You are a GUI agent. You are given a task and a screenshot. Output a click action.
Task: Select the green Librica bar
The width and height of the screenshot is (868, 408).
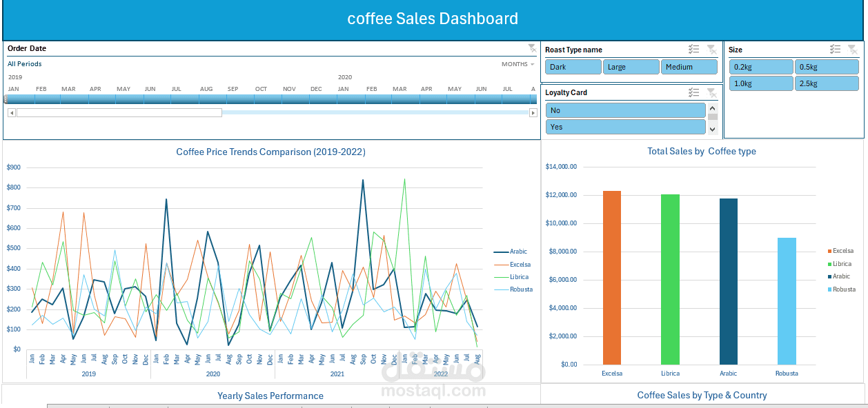tap(670, 279)
